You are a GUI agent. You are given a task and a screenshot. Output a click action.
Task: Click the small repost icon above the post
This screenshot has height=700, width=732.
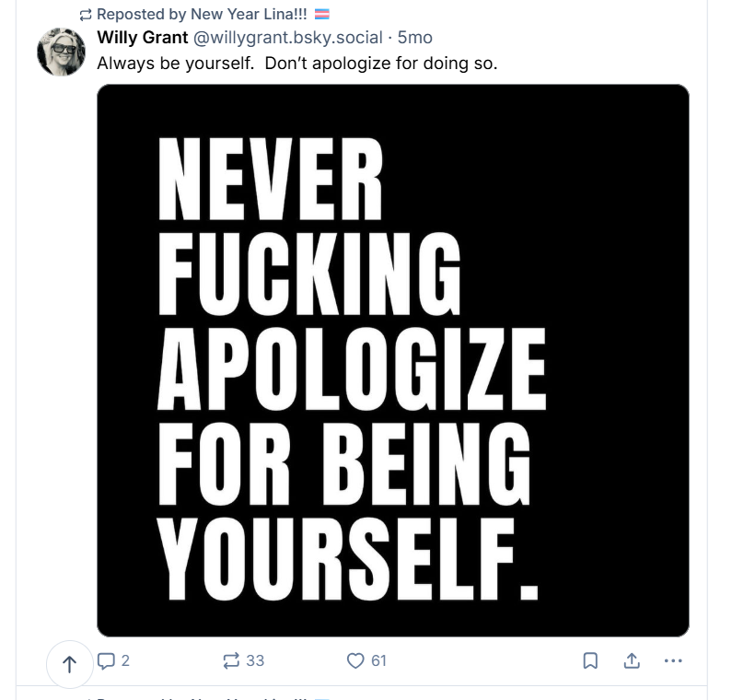point(86,15)
